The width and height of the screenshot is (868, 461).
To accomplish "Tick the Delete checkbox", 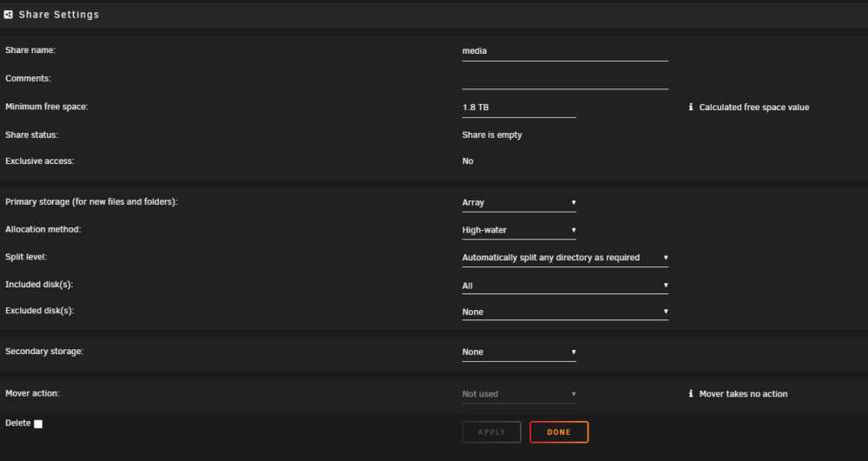I will tap(38, 424).
